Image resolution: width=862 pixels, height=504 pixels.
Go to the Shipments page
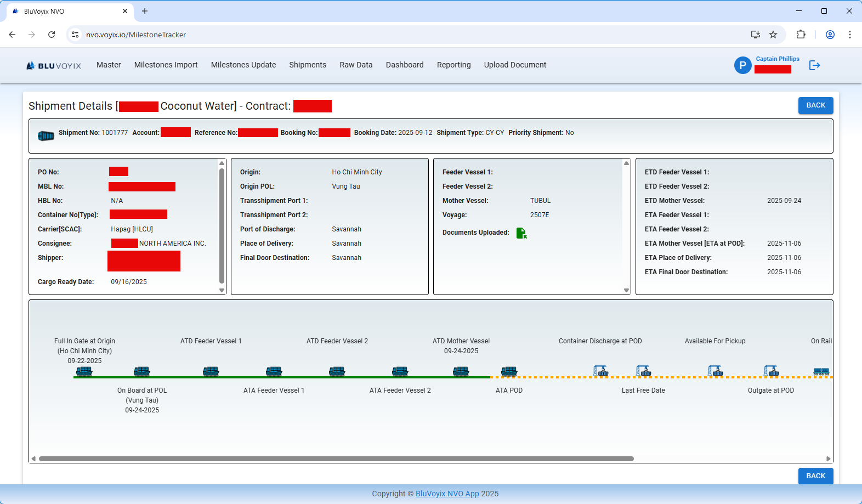click(x=308, y=65)
